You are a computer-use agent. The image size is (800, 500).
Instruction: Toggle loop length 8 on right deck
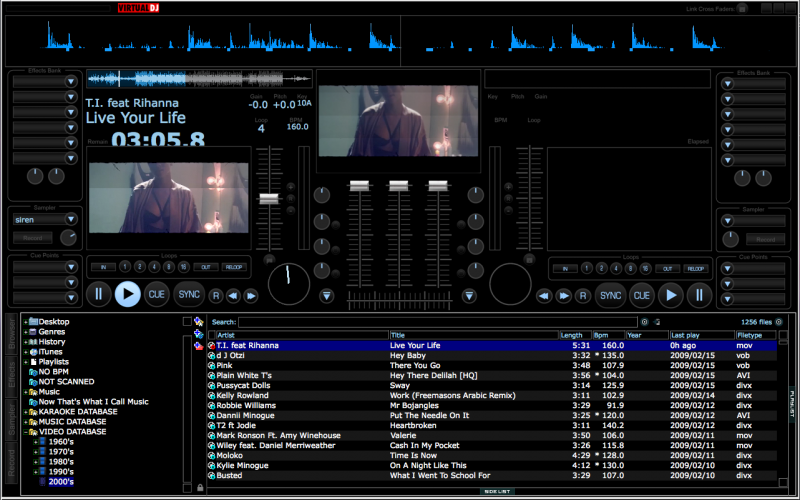click(x=631, y=268)
